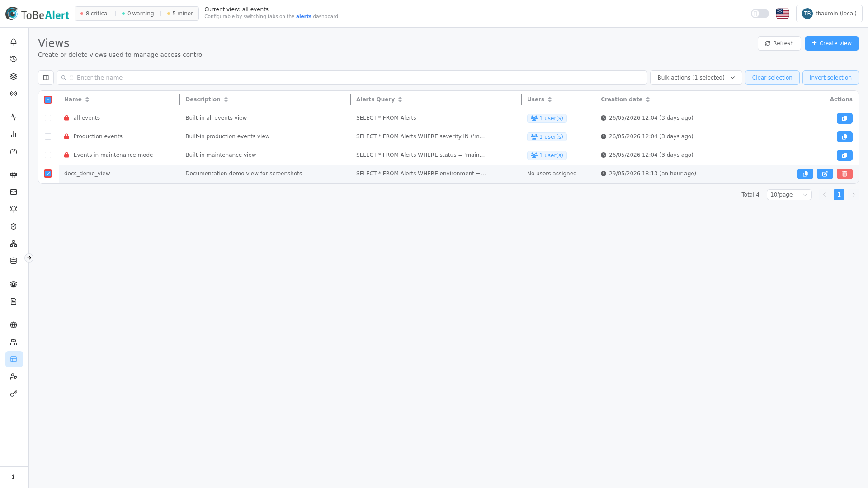Check the 'Production events' row checkbox
Viewport: 868px width, 488px height.
[x=48, y=136]
